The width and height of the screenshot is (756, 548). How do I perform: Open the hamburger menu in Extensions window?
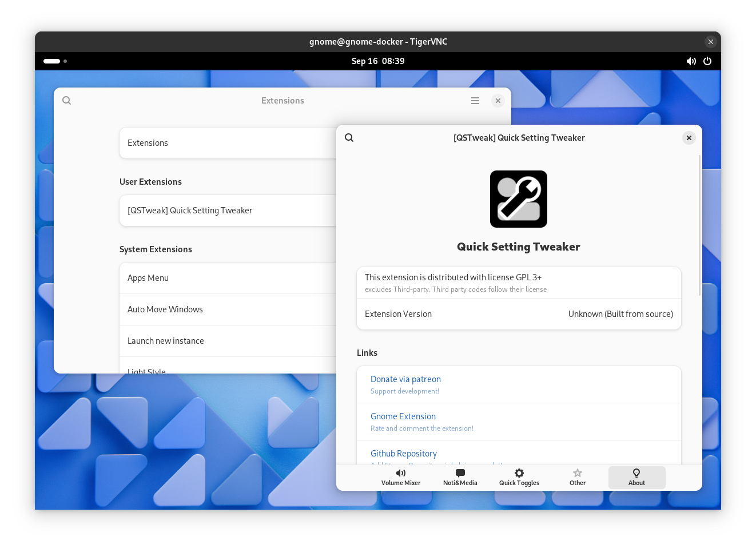coord(475,101)
